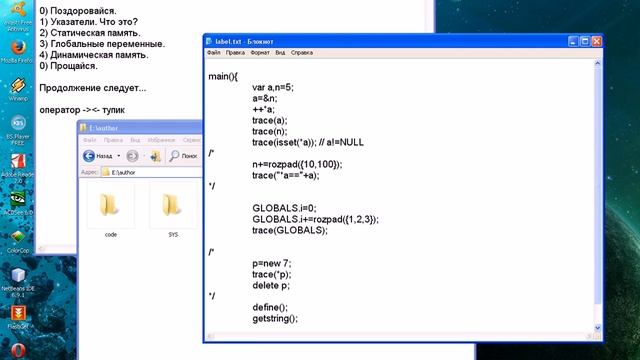Open the Формат menu in Notepad
This screenshot has width=640, height=360.
260,53
